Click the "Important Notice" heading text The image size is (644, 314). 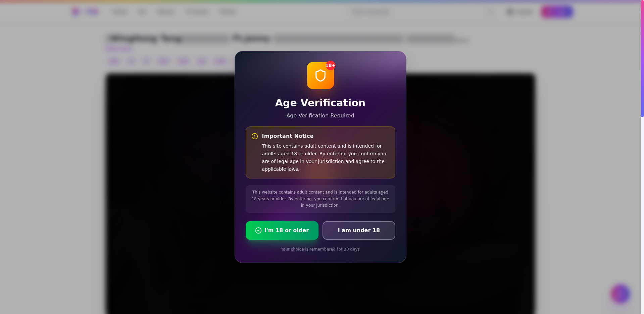(x=288, y=136)
